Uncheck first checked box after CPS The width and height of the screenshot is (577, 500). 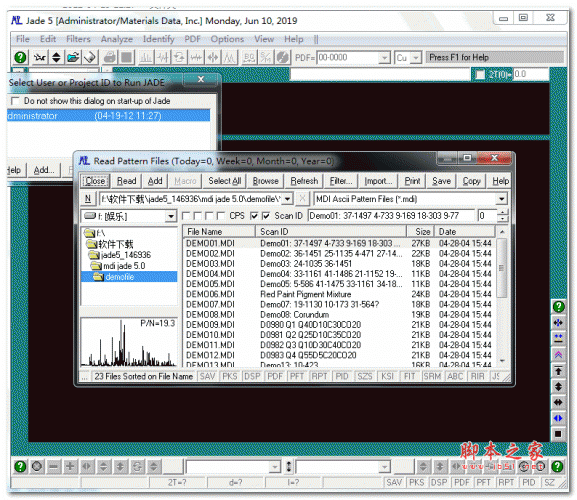click(x=254, y=216)
